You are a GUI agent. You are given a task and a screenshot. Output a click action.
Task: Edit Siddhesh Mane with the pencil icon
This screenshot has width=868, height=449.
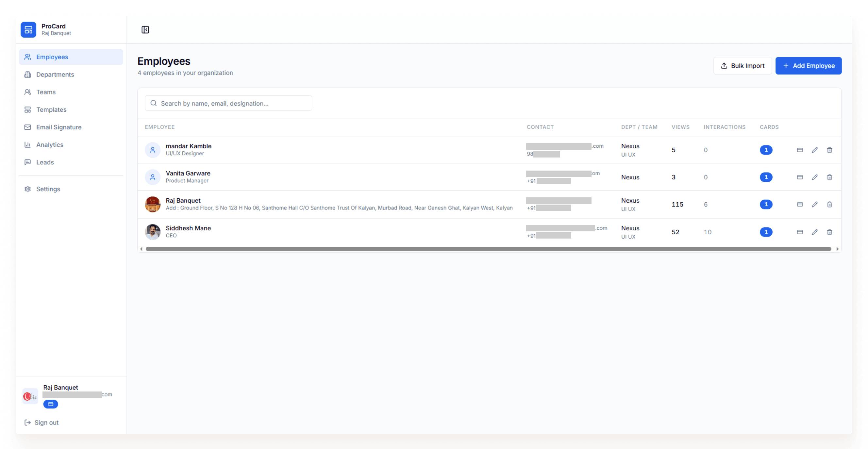(x=814, y=232)
